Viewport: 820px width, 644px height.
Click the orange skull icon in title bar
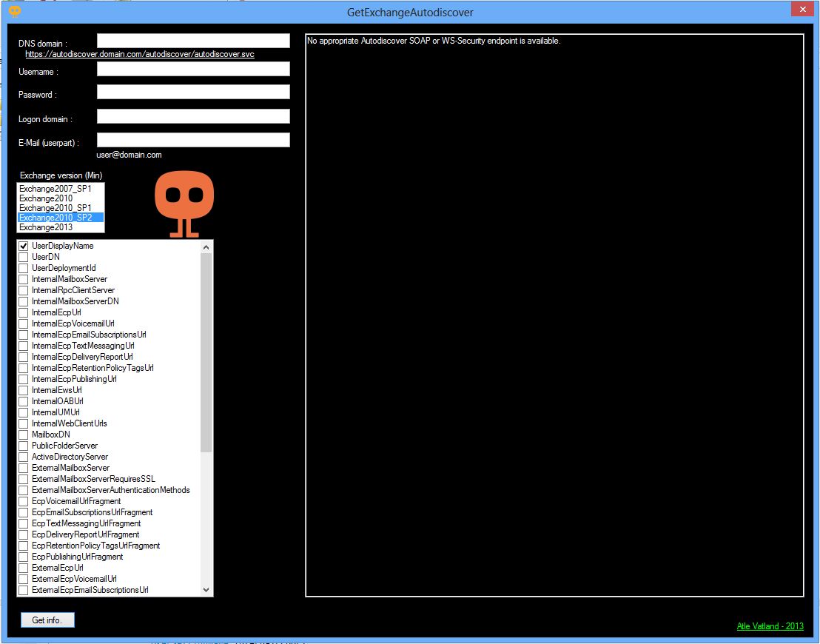coord(15,11)
